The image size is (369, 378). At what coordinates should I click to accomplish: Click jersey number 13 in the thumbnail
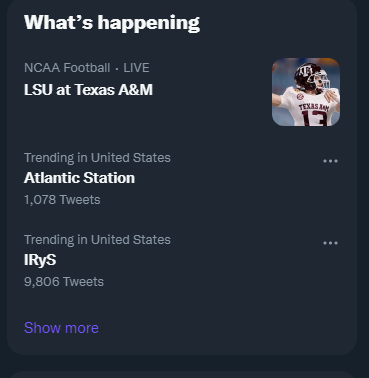click(x=314, y=118)
